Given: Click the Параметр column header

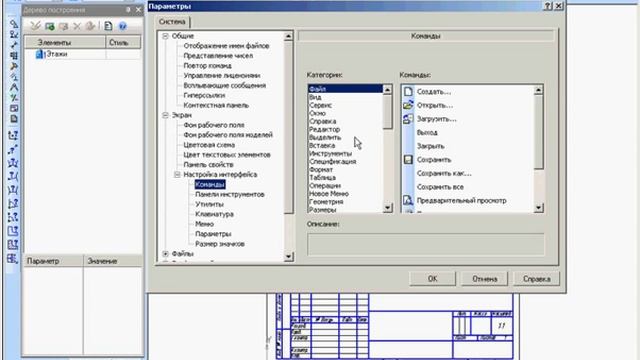Looking at the screenshot, I should pos(53,261).
